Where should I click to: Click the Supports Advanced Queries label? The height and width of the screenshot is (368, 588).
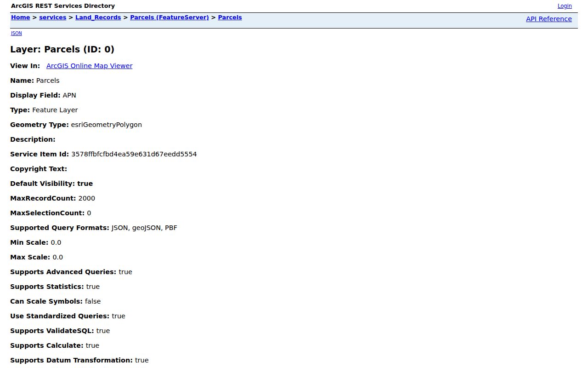[x=63, y=272]
